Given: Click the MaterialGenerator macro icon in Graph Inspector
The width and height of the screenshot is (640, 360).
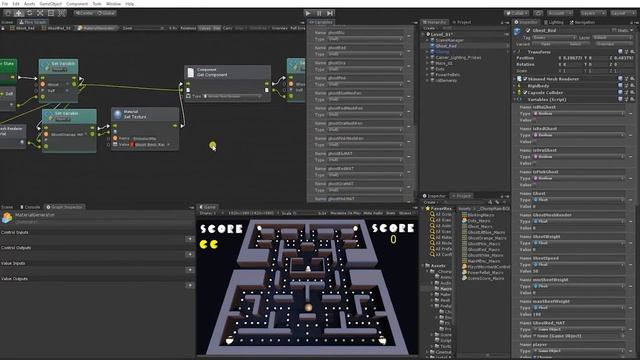Looking at the screenshot, I should click(x=7, y=218).
